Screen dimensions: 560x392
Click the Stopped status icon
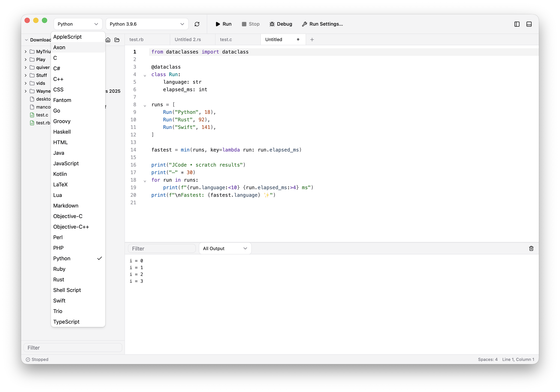28,359
